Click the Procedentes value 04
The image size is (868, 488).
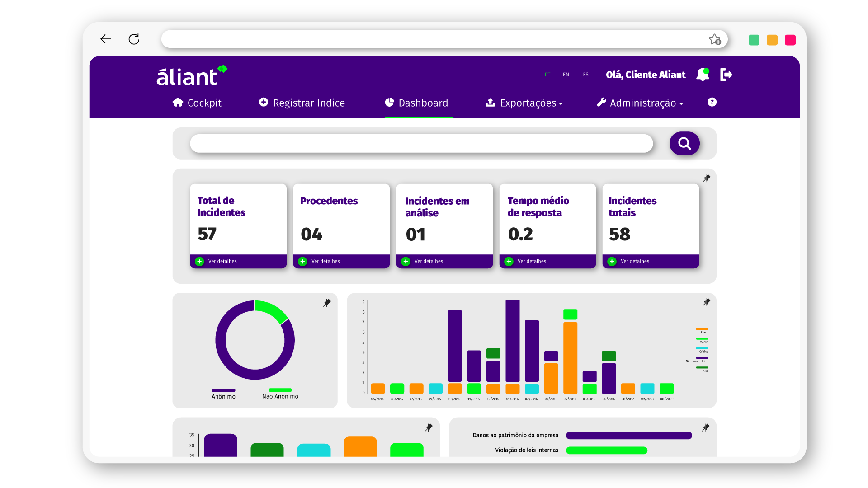click(311, 234)
